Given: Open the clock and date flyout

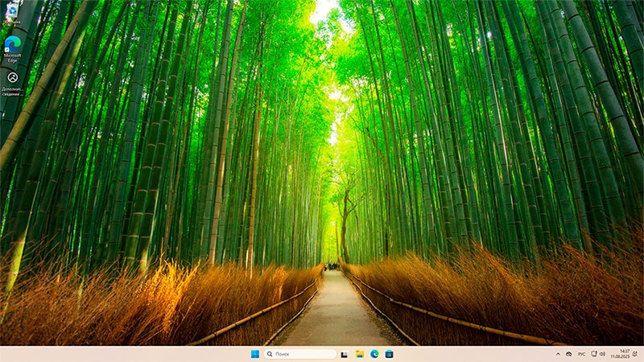Looking at the screenshot, I should tap(620, 354).
